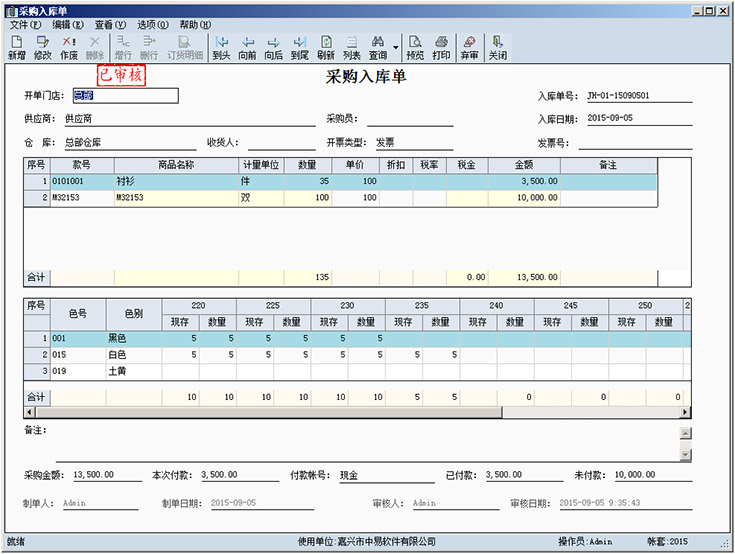Click the 商品名称 cell 衬衫
This screenshot has height=554, width=735.
[176, 181]
